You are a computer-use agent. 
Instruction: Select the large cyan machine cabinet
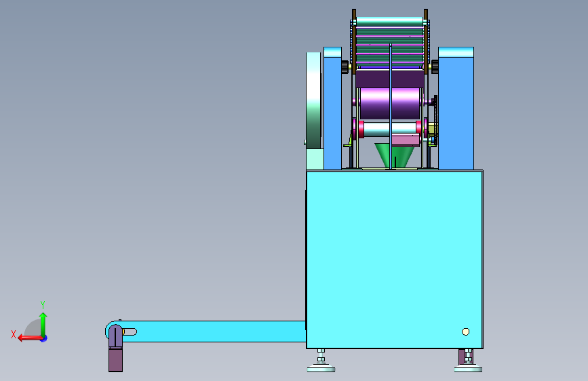pyautogui.click(x=395, y=260)
